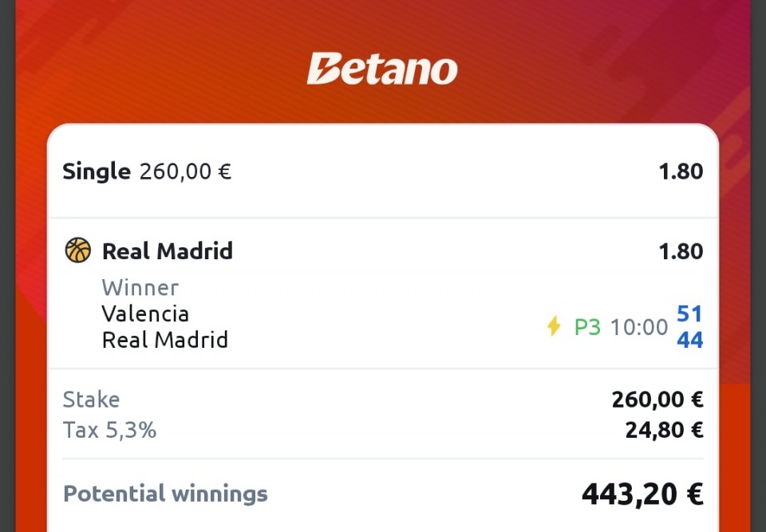Click the 260,00 € stake value

657,400
